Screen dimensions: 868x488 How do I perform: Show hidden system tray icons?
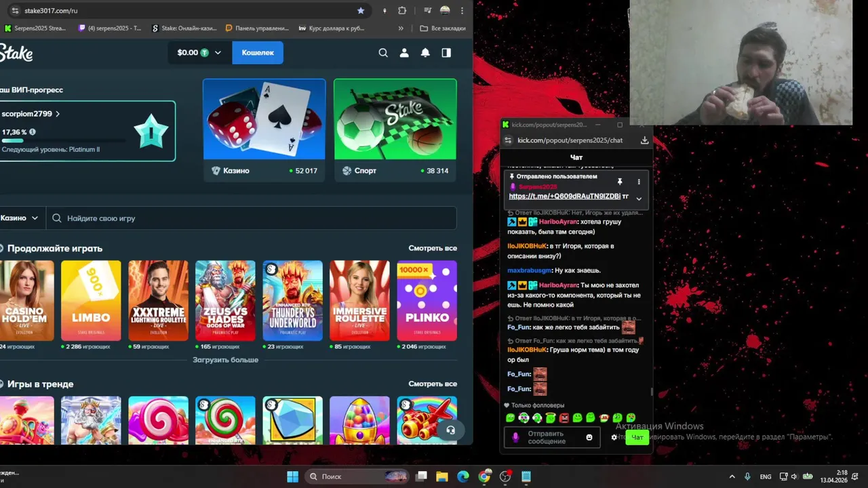(x=732, y=476)
